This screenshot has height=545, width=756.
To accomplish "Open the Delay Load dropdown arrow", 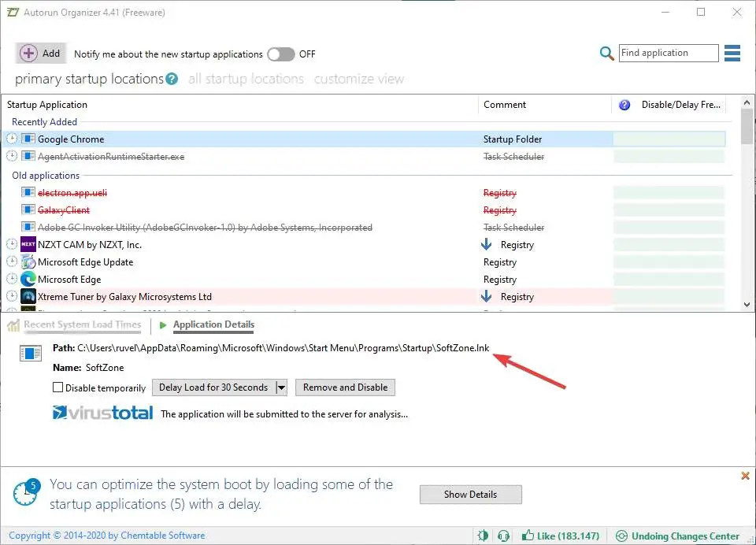I will [282, 387].
